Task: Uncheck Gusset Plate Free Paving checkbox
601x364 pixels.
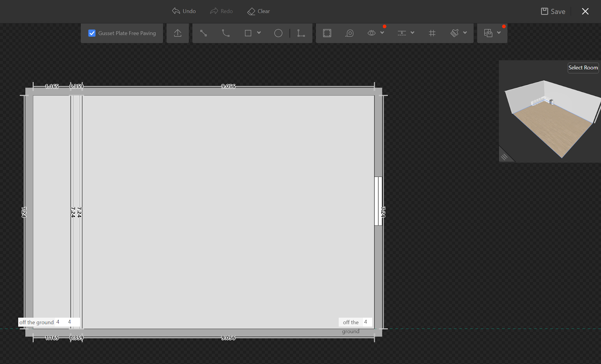Action: 92,33
